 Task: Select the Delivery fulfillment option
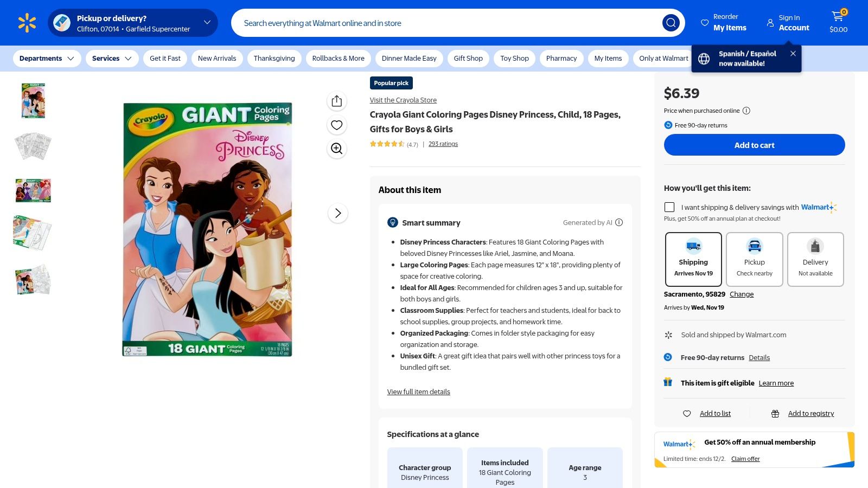coord(815,259)
